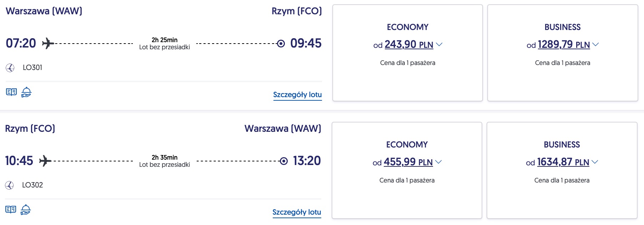Select the BUSINESS heading of the return flight
644x225 pixels.
[562, 145]
